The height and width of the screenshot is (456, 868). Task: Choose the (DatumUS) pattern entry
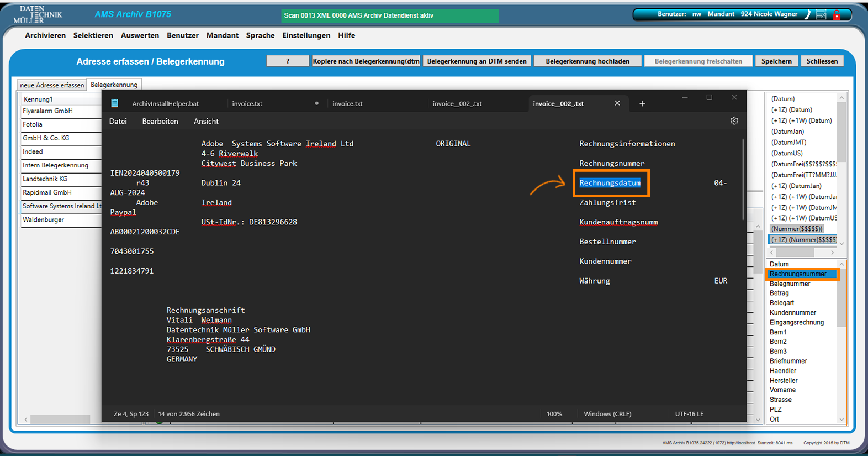[787, 153]
